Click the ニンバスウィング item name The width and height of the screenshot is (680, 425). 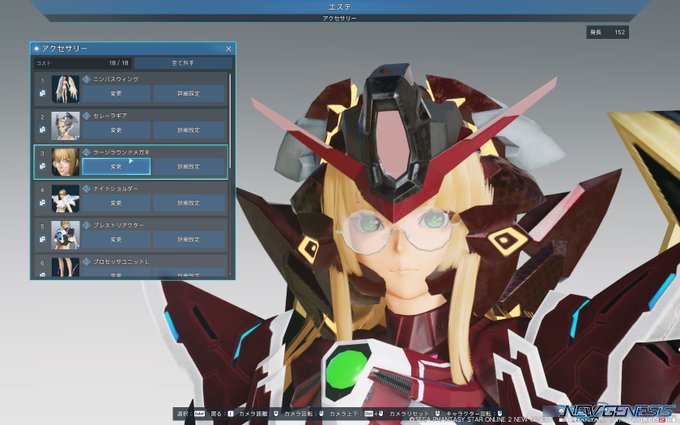(116, 79)
